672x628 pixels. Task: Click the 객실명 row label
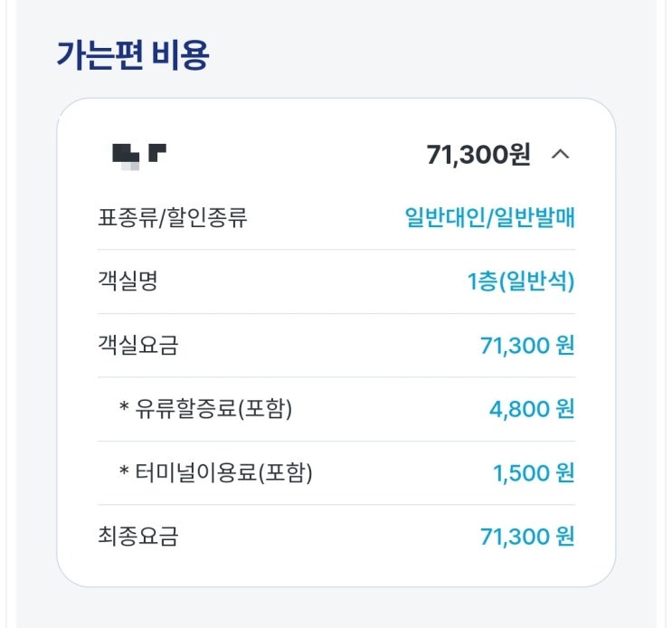click(128, 281)
